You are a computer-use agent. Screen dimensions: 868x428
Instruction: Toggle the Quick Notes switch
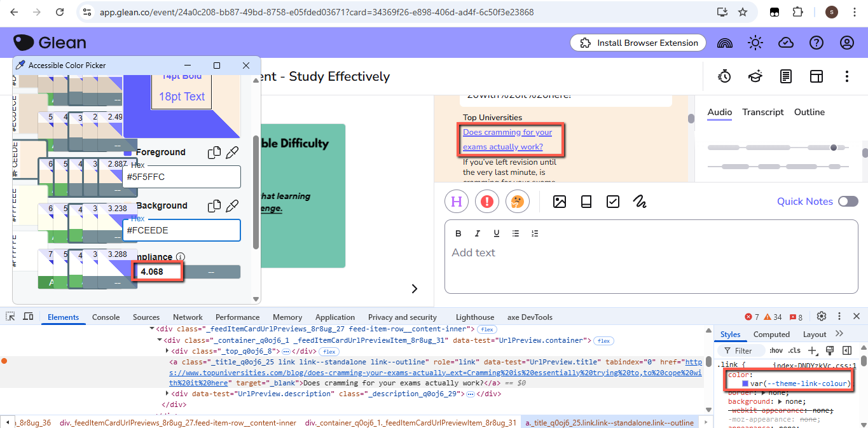tap(848, 202)
